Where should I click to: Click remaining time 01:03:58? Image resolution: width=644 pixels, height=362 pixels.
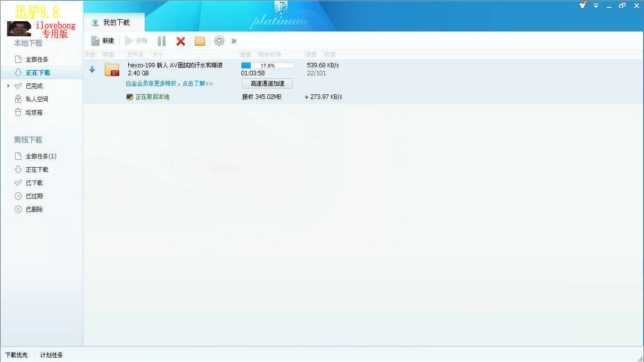point(253,73)
